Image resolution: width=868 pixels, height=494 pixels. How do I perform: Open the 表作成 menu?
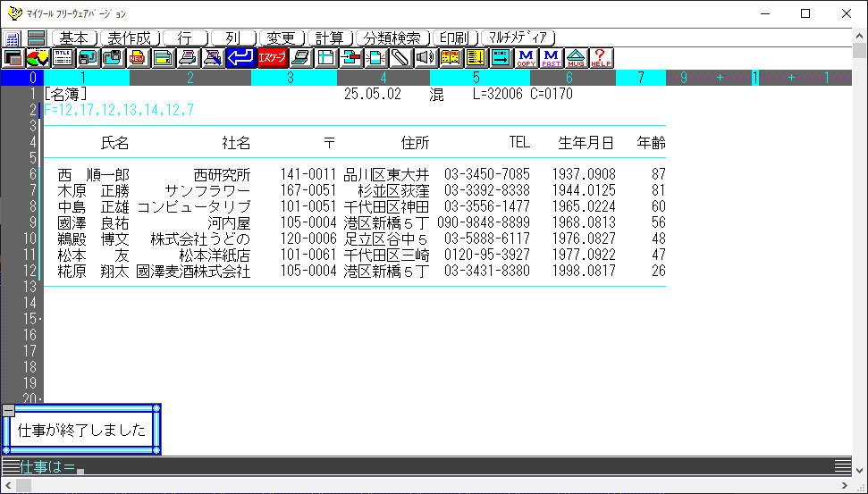point(131,38)
